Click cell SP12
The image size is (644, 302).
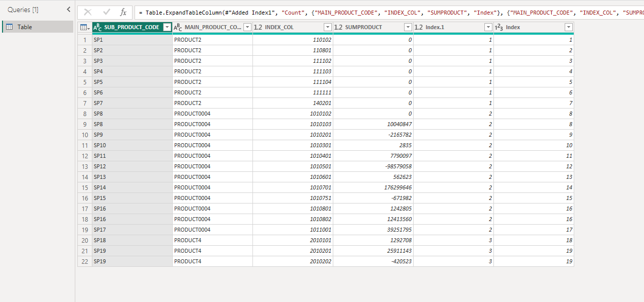pos(132,166)
